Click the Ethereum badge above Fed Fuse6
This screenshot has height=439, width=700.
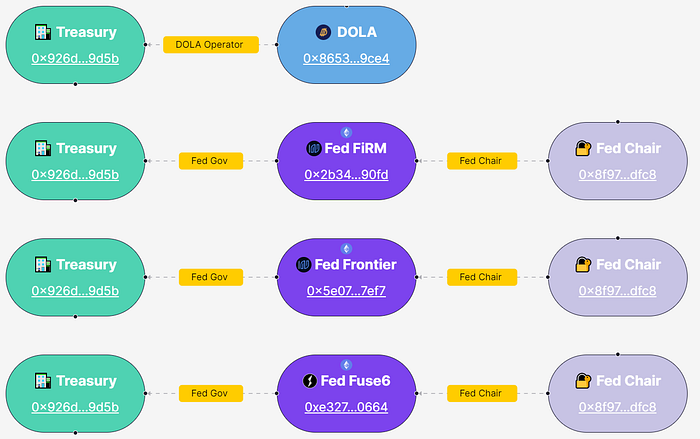tap(347, 364)
